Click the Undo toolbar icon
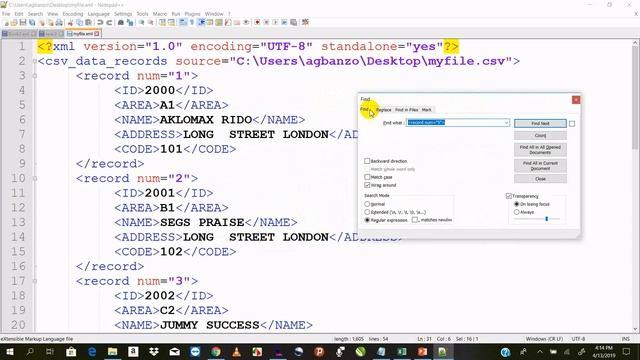640x360 pixels. pyautogui.click(x=100, y=22)
